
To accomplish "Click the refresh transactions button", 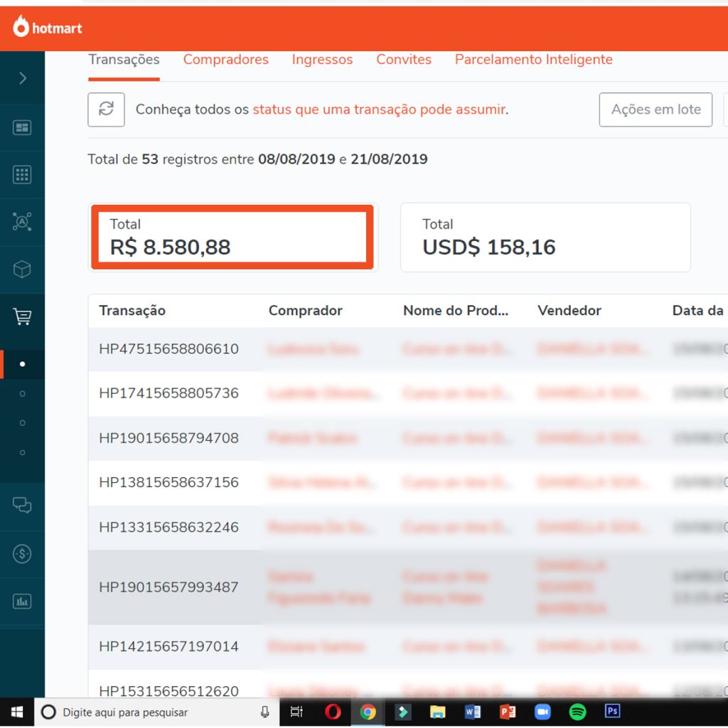I will tap(106, 109).
